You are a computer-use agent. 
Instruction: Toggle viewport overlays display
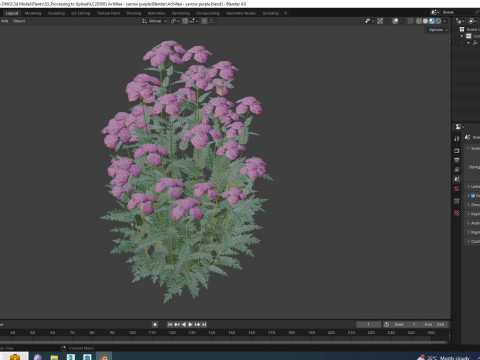click(x=395, y=21)
